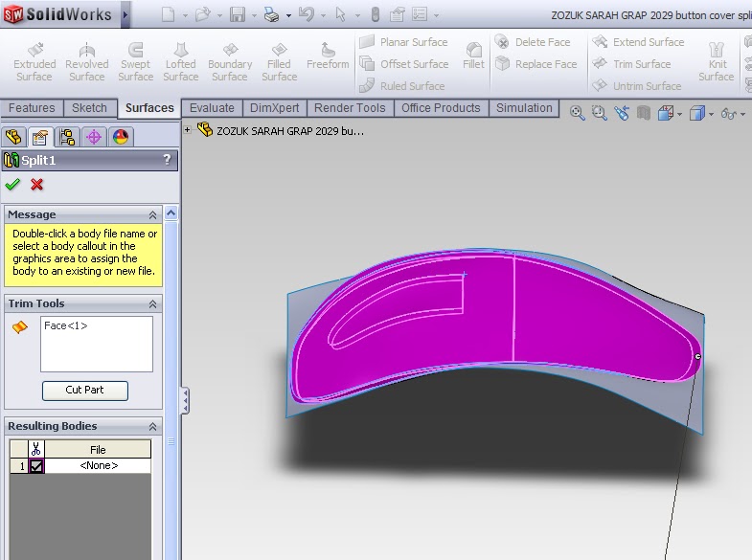This screenshot has height=560, width=752.
Task: Switch to the Render Tools tab
Action: [350, 108]
